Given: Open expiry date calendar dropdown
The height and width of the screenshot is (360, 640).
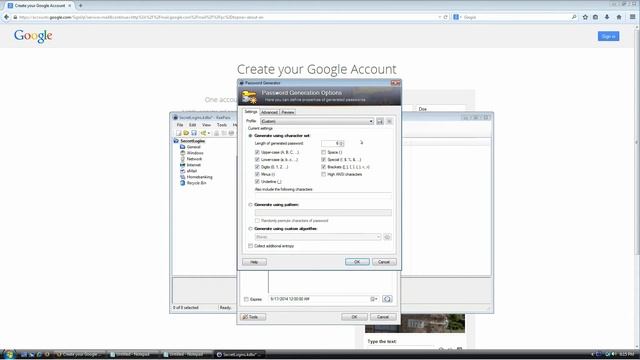Looking at the screenshot, I should 374,299.
